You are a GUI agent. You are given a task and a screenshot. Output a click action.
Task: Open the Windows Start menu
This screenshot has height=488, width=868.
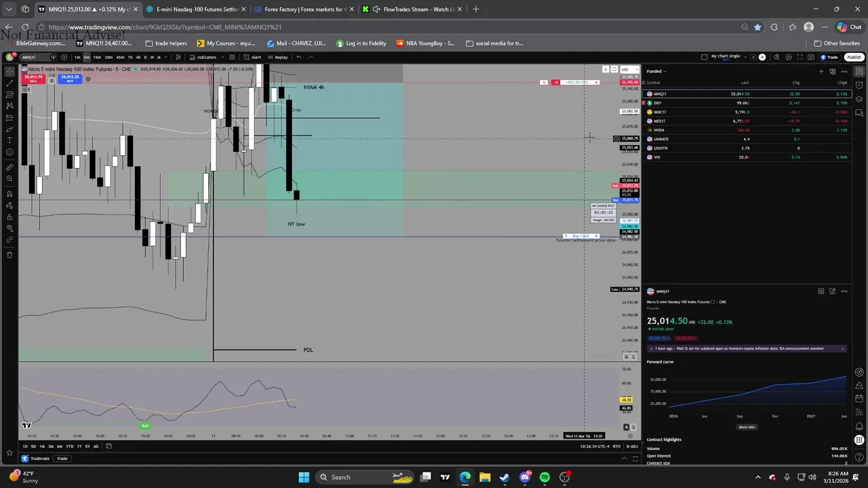[304, 477]
